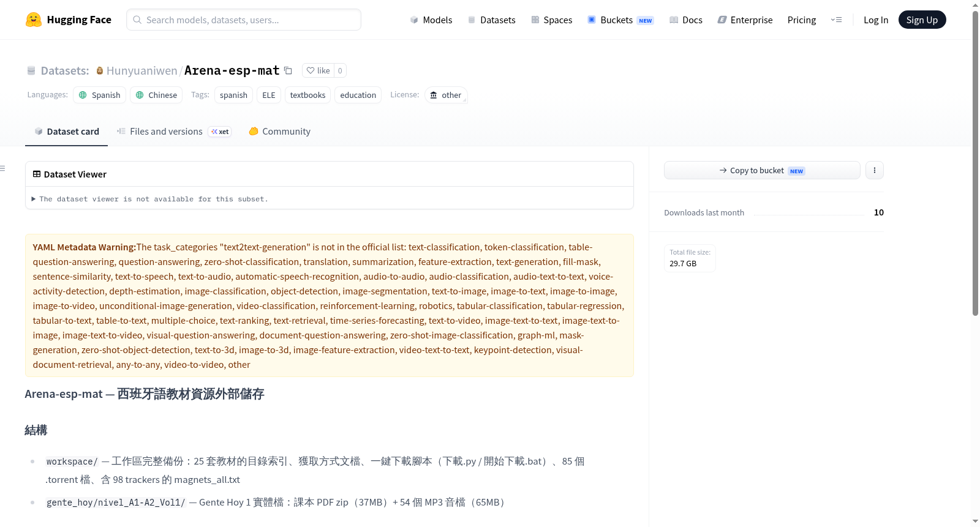The width and height of the screenshot is (980, 527).
Task: Click the Log In link
Action: [876, 20]
